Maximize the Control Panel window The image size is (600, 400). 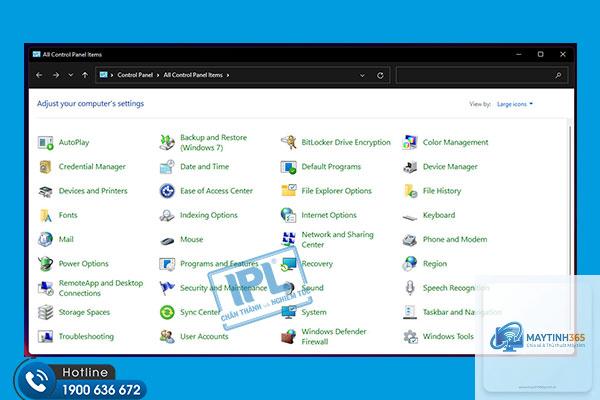(540, 54)
